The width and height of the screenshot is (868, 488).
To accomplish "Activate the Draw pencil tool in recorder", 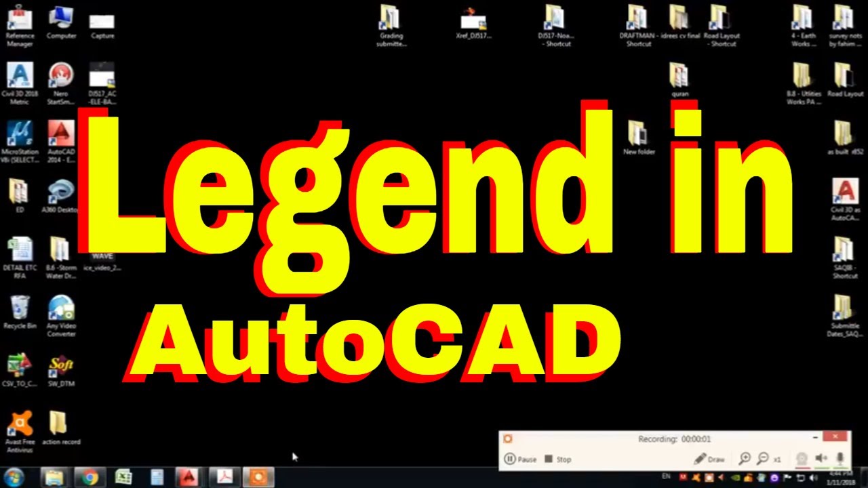I will pyautogui.click(x=709, y=459).
